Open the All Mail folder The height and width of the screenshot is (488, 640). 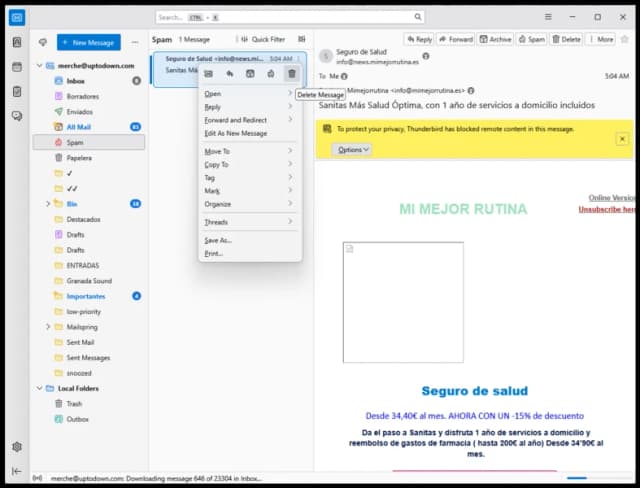(x=89, y=127)
